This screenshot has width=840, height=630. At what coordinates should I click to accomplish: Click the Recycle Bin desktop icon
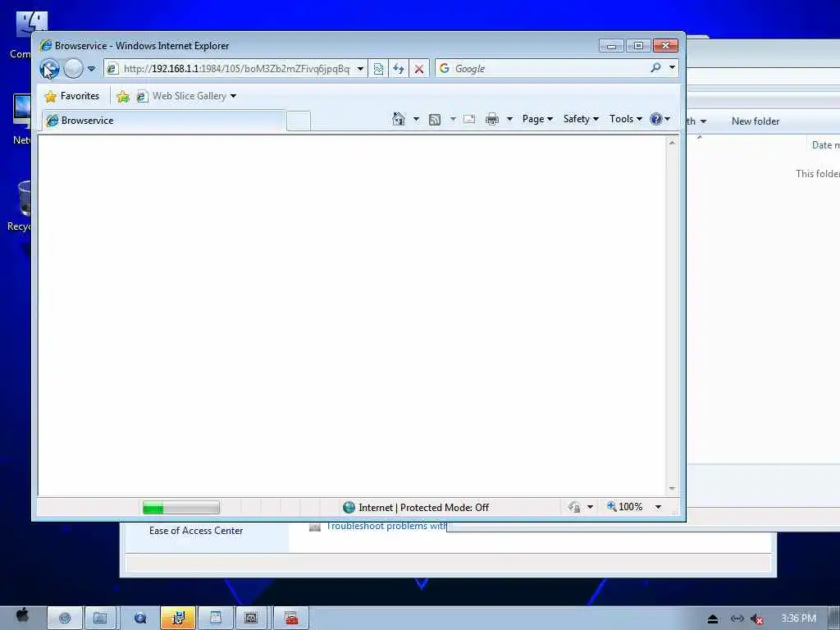(20, 206)
